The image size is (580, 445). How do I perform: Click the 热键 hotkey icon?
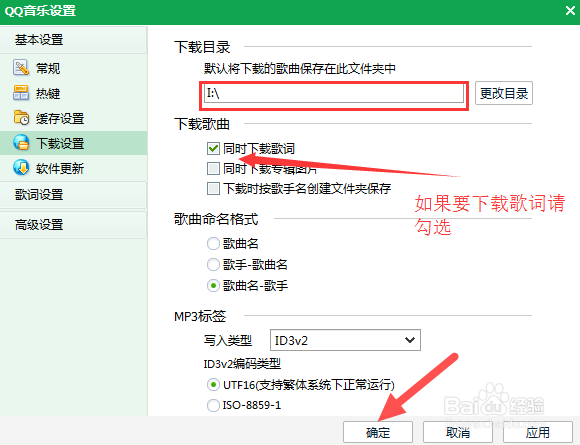(21, 92)
